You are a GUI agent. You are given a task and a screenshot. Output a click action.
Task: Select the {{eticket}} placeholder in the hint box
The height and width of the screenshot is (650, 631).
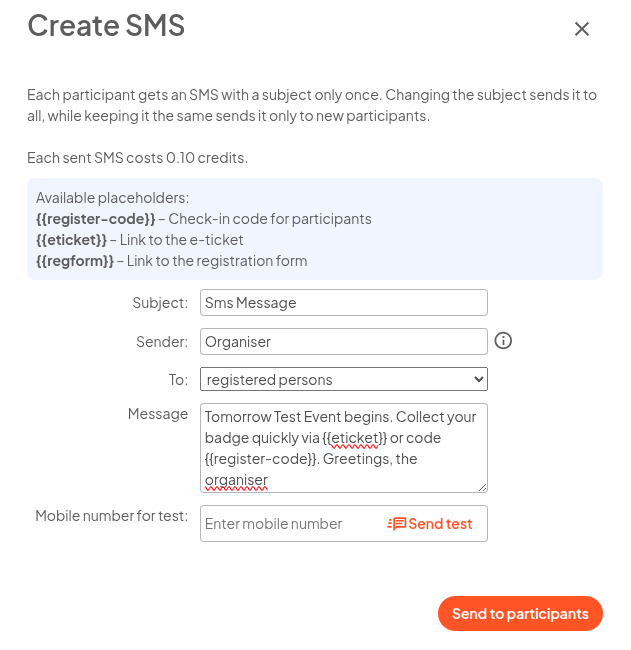click(71, 240)
